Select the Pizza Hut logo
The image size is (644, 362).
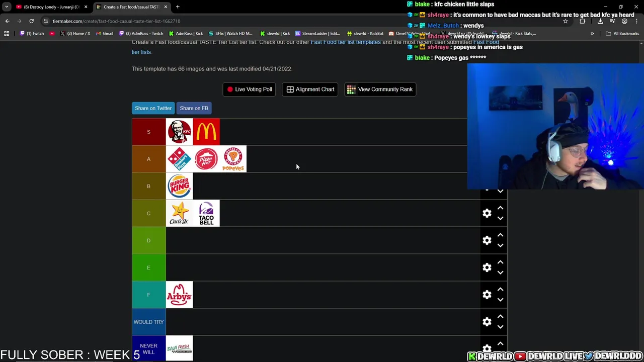coord(206,159)
